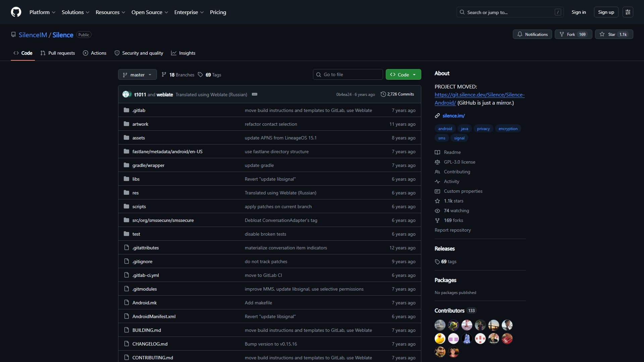Open the settings icon next to Sign up
The height and width of the screenshot is (362, 644).
click(628, 12)
